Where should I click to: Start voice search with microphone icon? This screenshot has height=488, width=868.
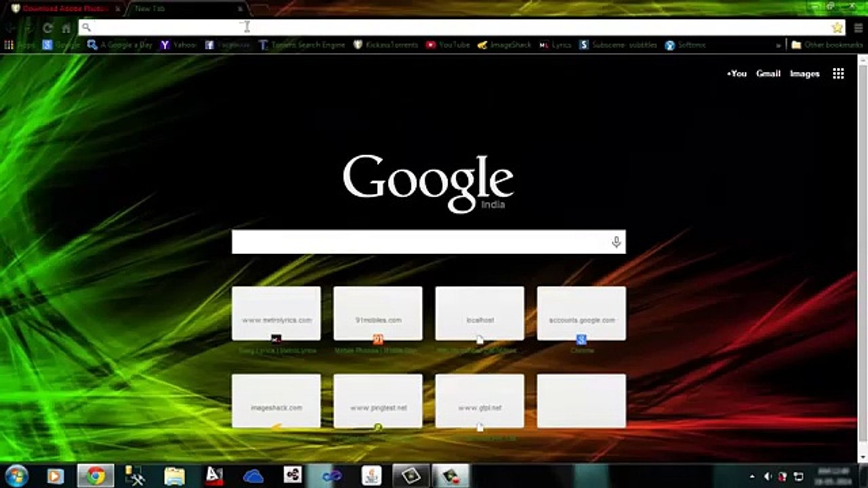pyautogui.click(x=616, y=242)
